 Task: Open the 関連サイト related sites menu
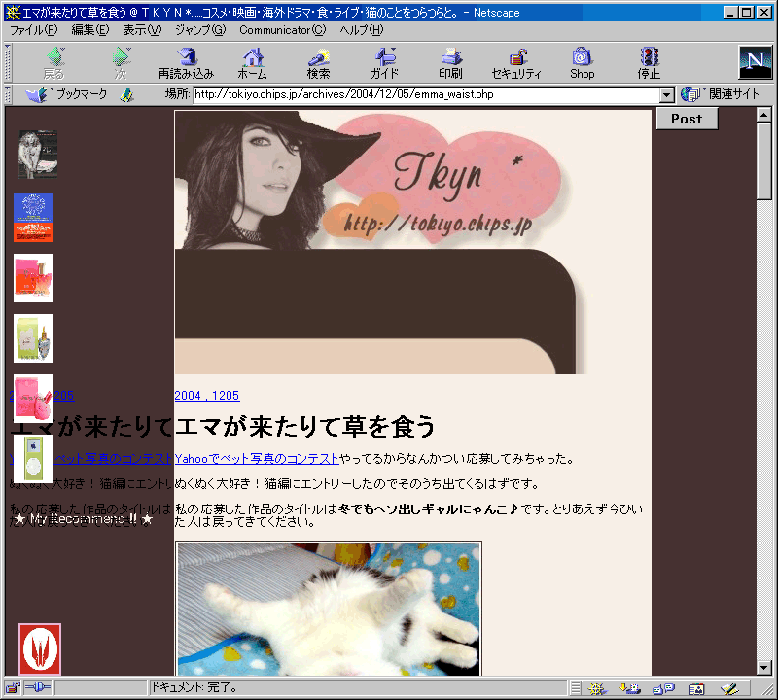coord(720,94)
